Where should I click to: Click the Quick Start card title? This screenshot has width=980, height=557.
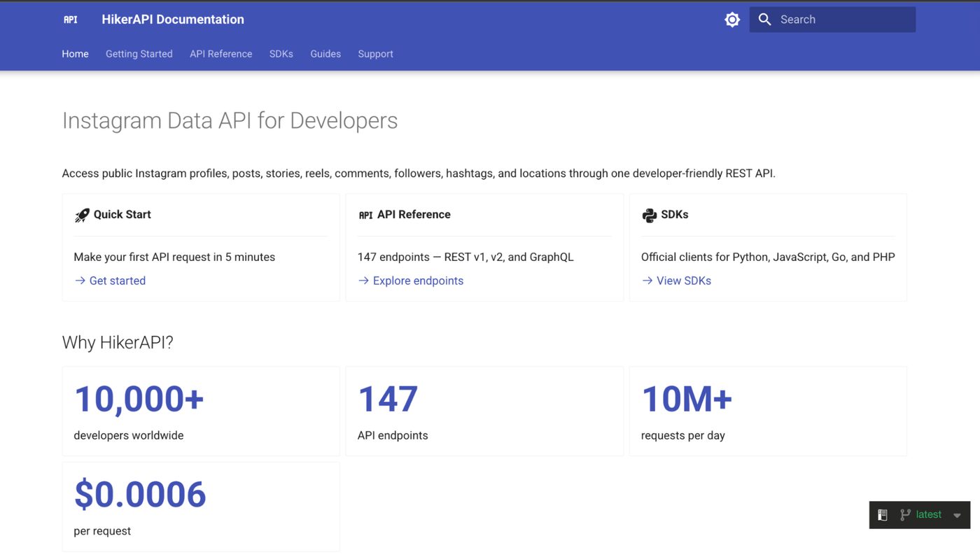(122, 214)
